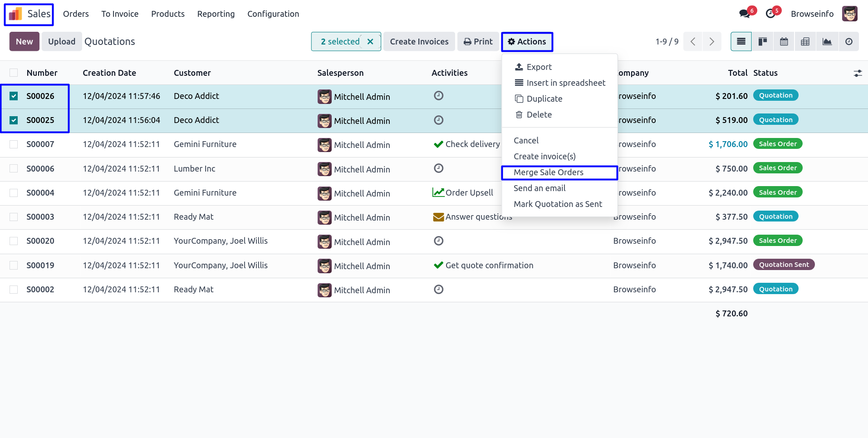Viewport: 868px width, 438px height.
Task: Open the Reporting menu
Action: pyautogui.click(x=216, y=14)
